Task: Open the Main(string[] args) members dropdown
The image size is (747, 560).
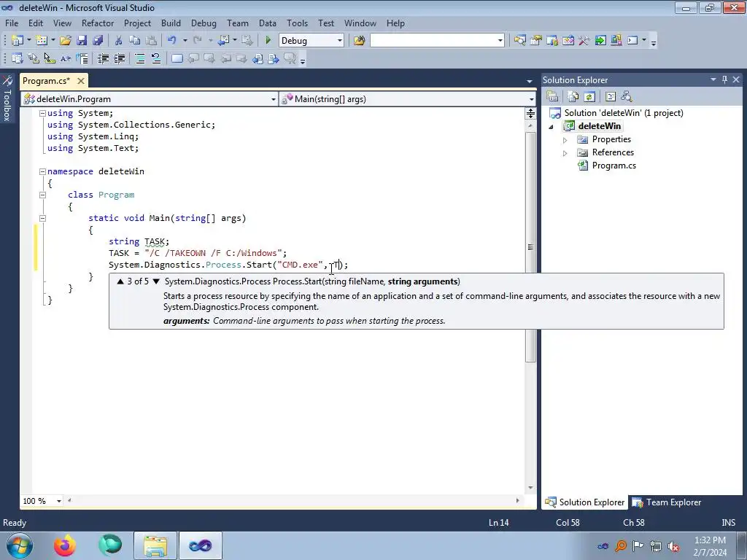Action: [x=531, y=99]
